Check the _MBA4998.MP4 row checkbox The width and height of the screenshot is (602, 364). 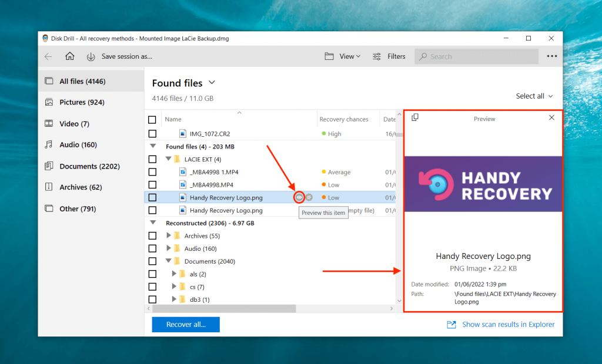point(153,184)
